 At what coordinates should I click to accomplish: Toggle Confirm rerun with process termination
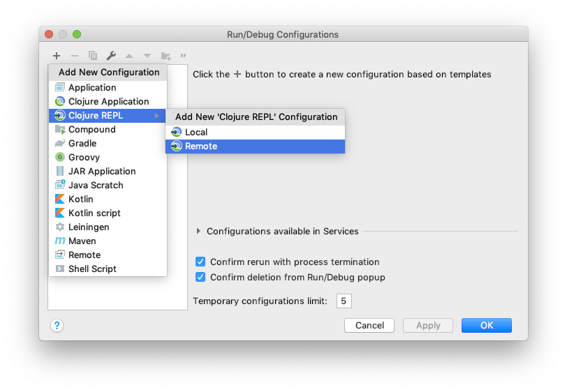click(x=200, y=262)
